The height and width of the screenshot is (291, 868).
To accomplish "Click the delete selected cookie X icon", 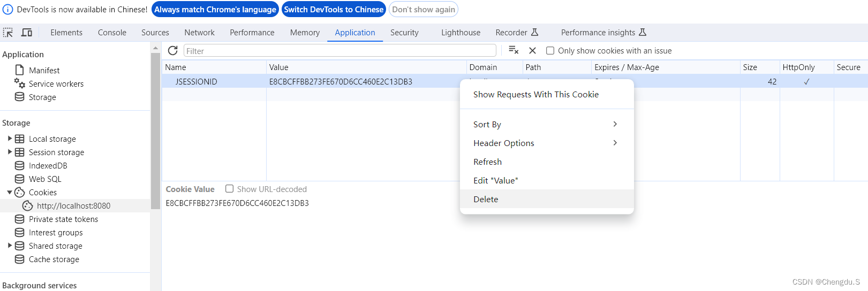I will coord(532,50).
